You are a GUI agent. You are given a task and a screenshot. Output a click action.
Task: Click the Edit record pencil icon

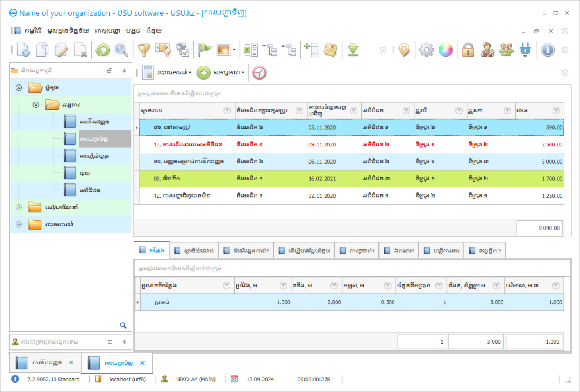coord(61,50)
